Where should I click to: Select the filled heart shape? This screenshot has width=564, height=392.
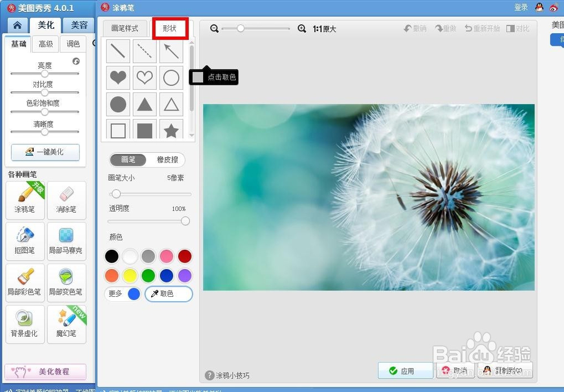[118, 78]
